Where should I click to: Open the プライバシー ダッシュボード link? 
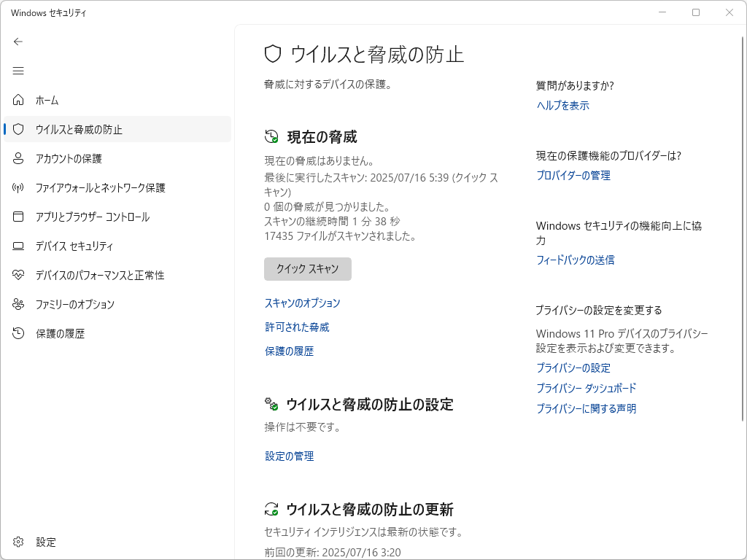587,388
